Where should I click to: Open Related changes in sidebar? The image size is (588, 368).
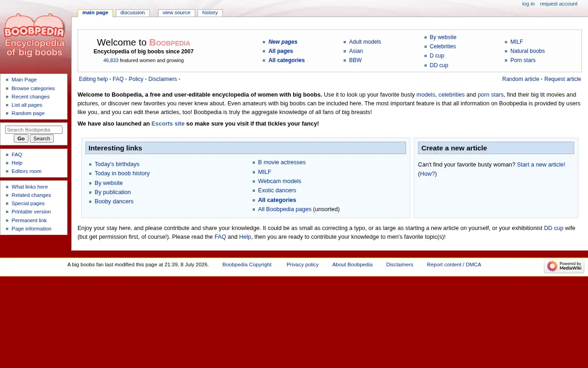pyautogui.click(x=31, y=195)
